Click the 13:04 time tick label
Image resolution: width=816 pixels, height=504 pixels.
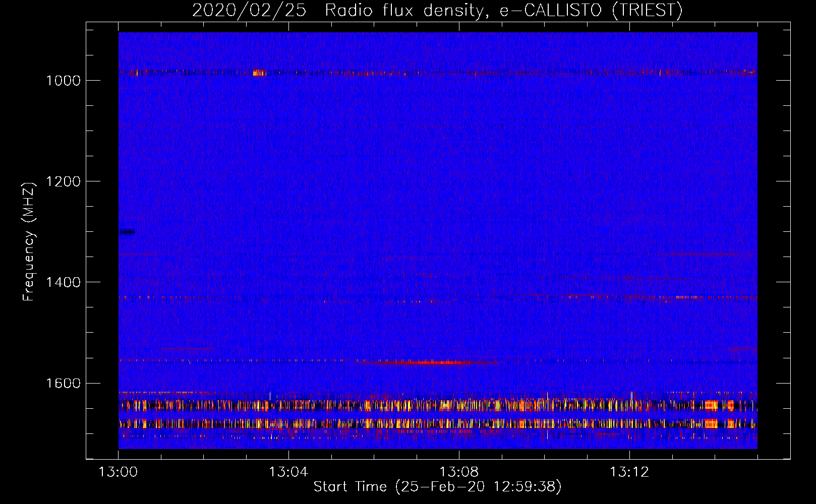click(x=288, y=472)
